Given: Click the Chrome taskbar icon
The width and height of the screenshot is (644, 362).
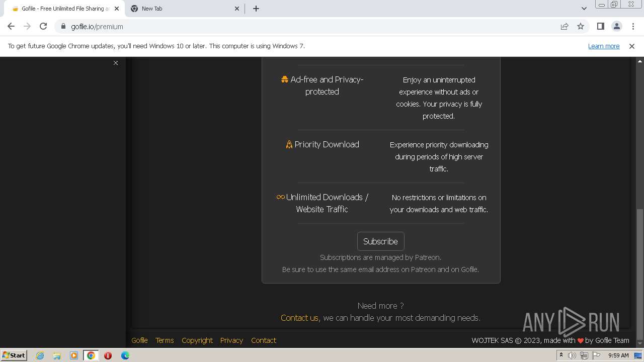Looking at the screenshot, I should [91, 355].
